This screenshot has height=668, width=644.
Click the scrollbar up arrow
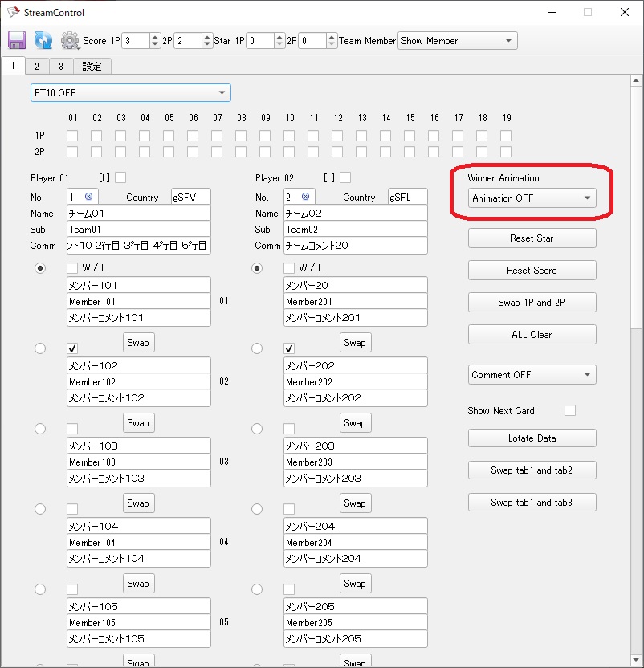pyautogui.click(x=636, y=80)
